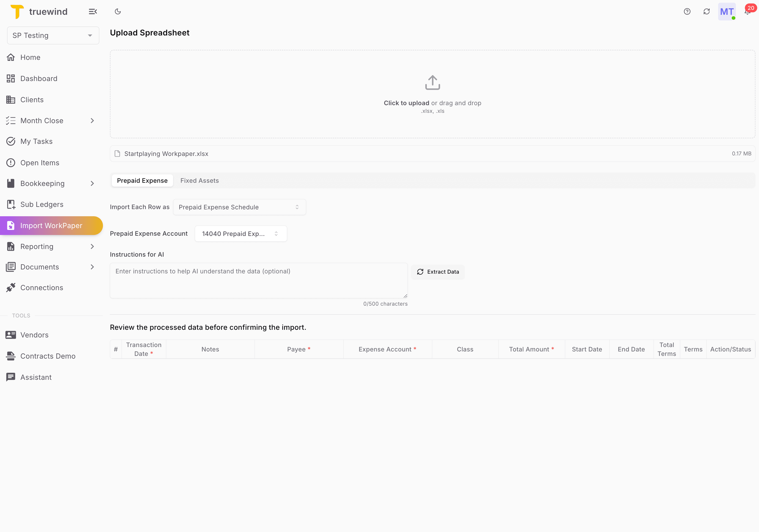Click the Extract Data button
The image size is (759, 532).
tap(438, 271)
